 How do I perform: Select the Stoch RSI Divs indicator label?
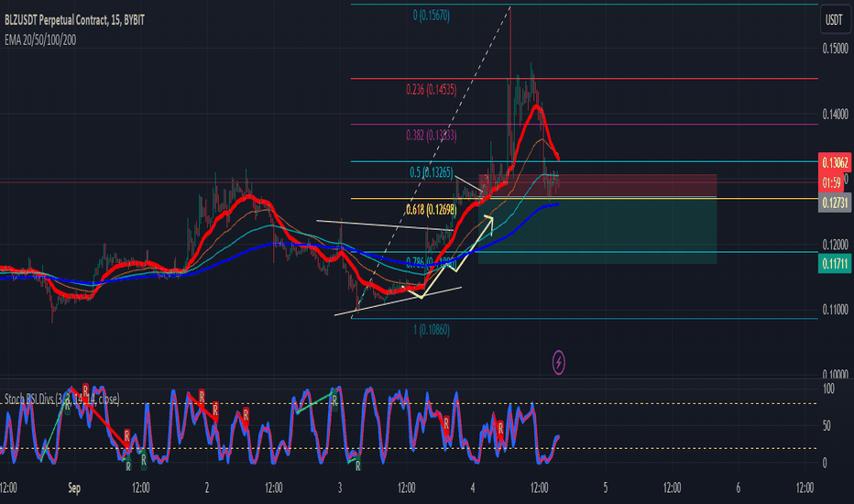61,400
